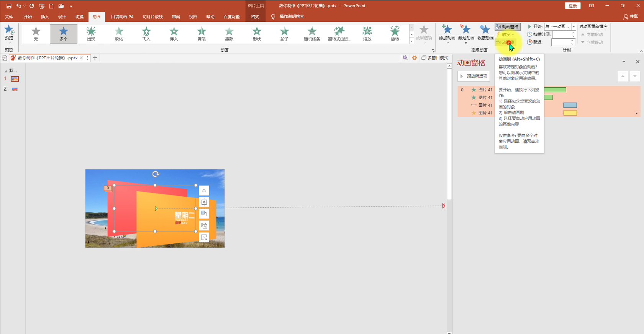Open the 开始 start timing dropdown
644x334 pixels.
point(574,26)
